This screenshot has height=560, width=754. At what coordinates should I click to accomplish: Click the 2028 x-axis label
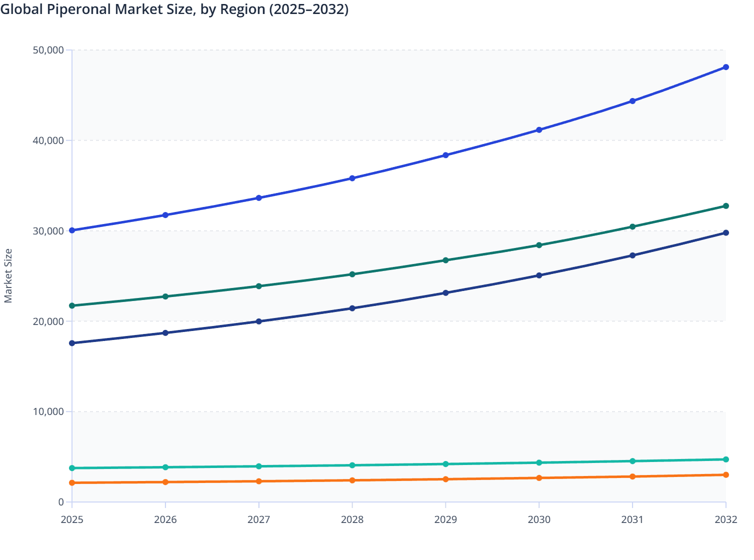tap(352, 520)
